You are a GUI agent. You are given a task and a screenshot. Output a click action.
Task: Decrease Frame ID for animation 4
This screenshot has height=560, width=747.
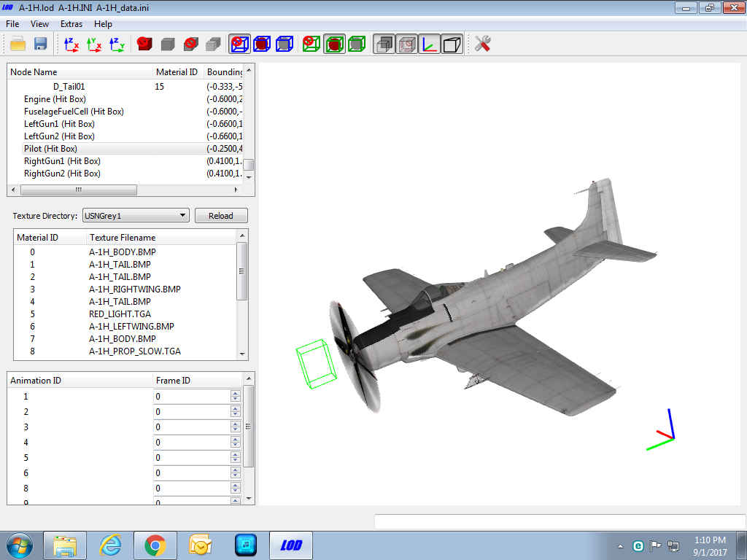236,446
